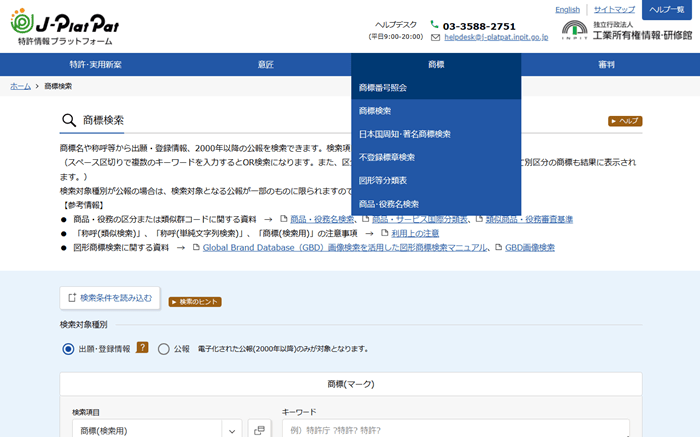Image resolution: width=700 pixels, height=437 pixels.
Task: Click the English language link
Action: pos(567,9)
